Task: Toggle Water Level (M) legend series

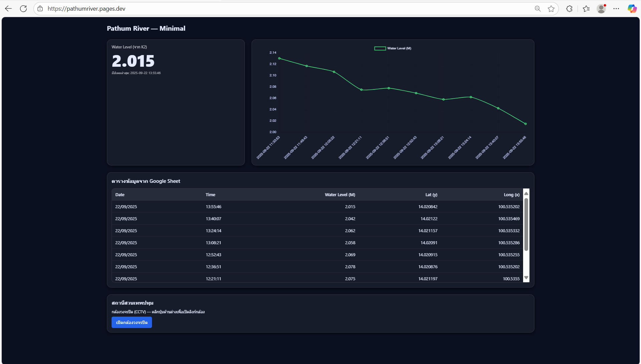Action: coord(392,48)
